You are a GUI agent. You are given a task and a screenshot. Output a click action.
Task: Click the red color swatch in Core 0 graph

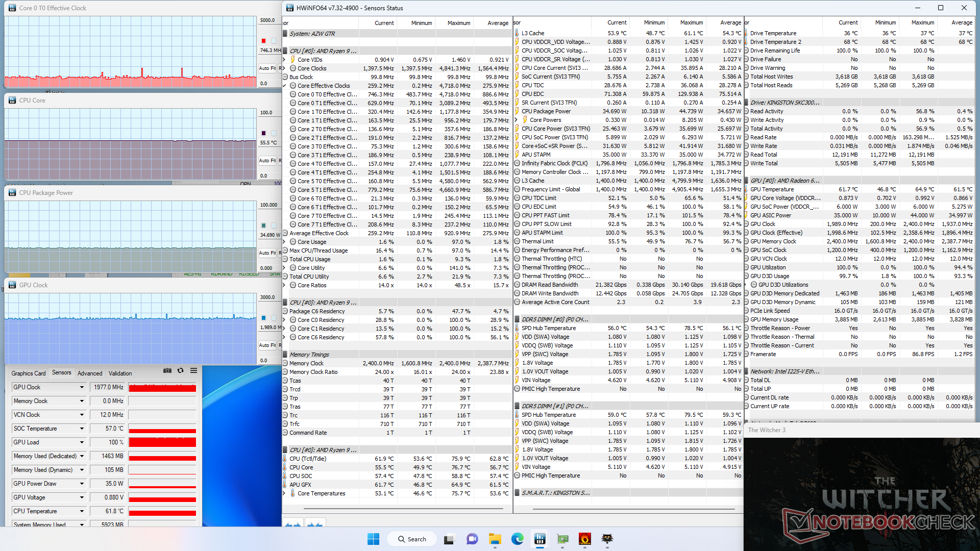click(x=264, y=41)
